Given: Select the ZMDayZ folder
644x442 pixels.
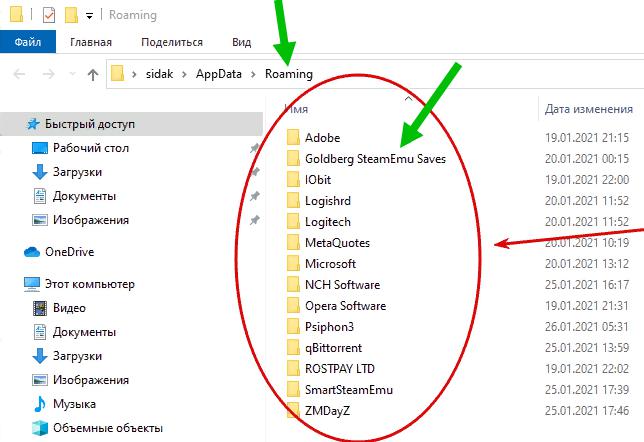Looking at the screenshot, I should point(327,411).
